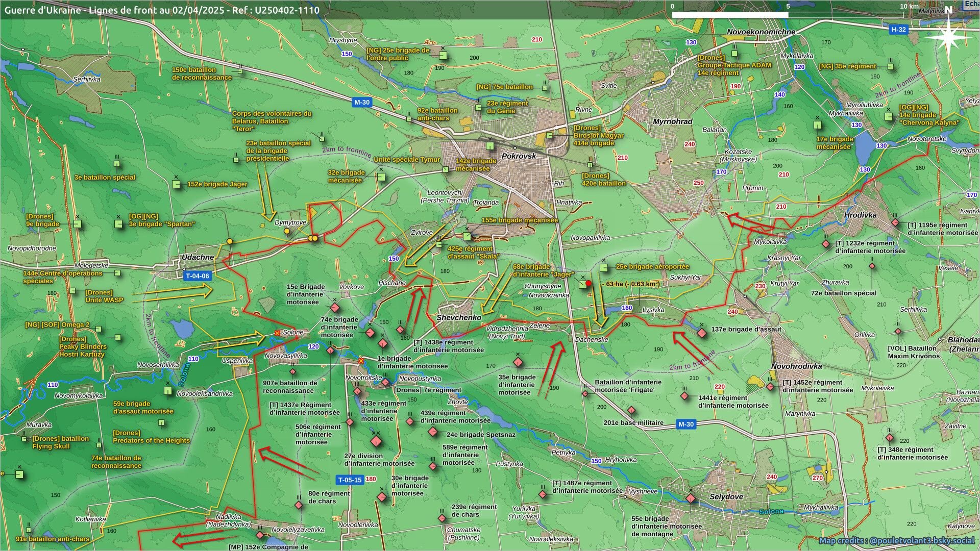Viewport: 980px width, 551px height.
Task: Click the Lysivka village label
Action: (x=653, y=310)
